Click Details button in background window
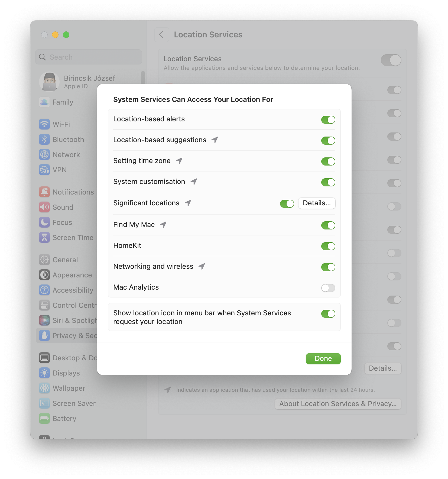Viewport: 448px width, 479px height. click(383, 368)
